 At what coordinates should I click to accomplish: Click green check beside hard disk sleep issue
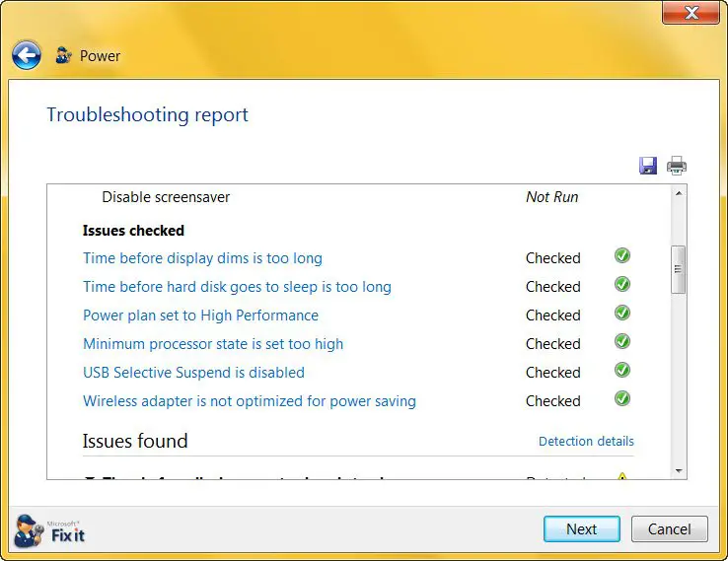pos(622,284)
